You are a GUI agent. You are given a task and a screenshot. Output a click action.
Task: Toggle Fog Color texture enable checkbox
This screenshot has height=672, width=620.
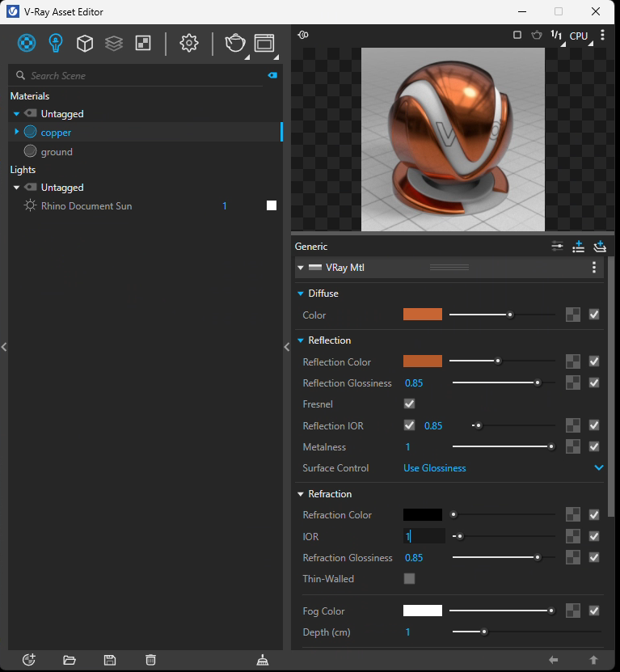pyautogui.click(x=594, y=611)
